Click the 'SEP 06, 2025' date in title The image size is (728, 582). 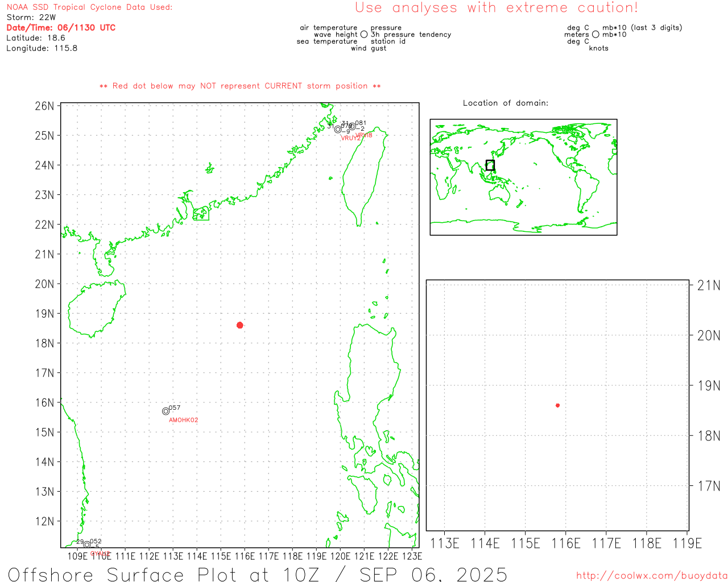tap(433, 574)
